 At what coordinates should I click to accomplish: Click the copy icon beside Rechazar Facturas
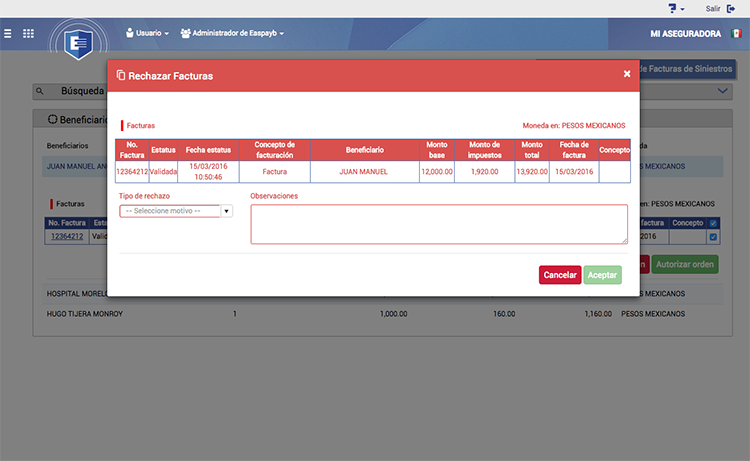coord(121,75)
